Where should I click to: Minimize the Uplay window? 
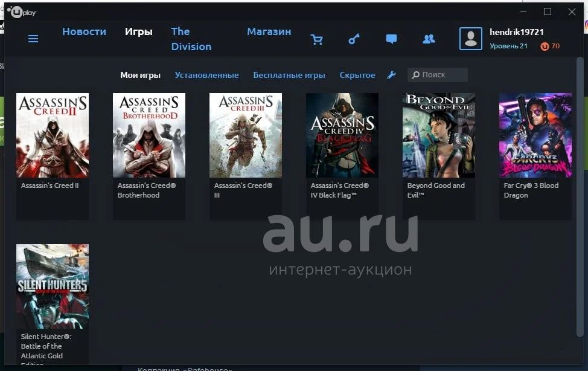click(x=524, y=12)
